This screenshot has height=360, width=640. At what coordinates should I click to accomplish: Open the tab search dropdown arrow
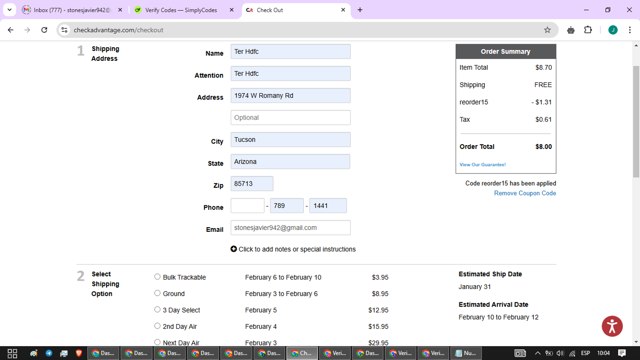[9, 10]
